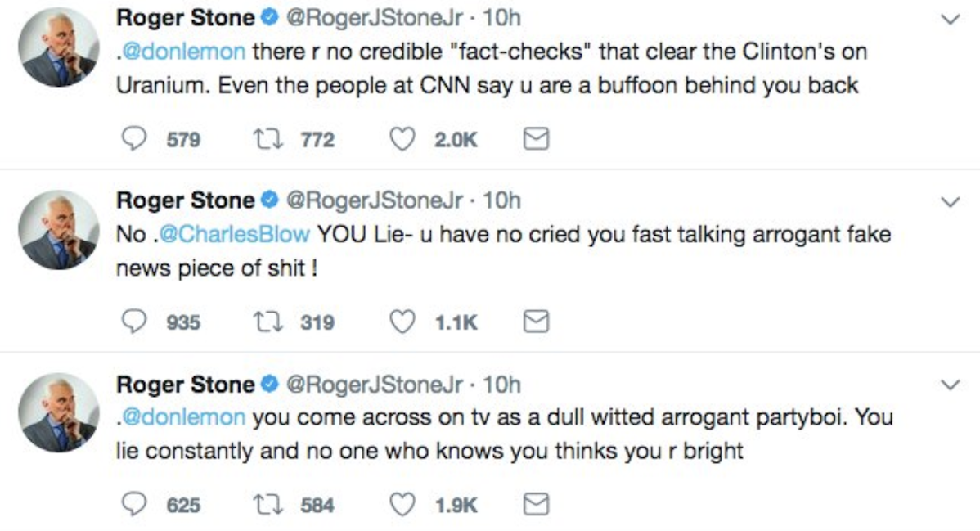Reply to the Uranium fact-checks tweet
Viewport: 980px width, 531px height.
pyautogui.click(x=134, y=140)
